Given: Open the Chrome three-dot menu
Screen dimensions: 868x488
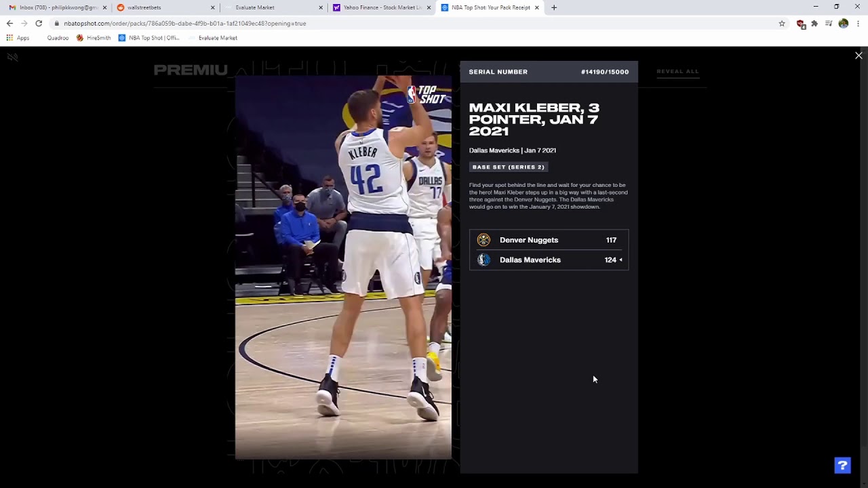Looking at the screenshot, I should (x=858, y=23).
